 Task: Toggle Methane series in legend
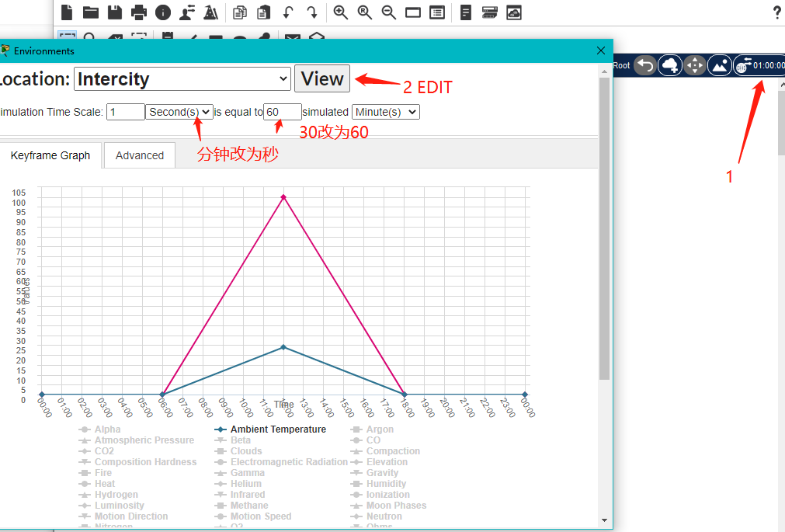click(x=241, y=506)
